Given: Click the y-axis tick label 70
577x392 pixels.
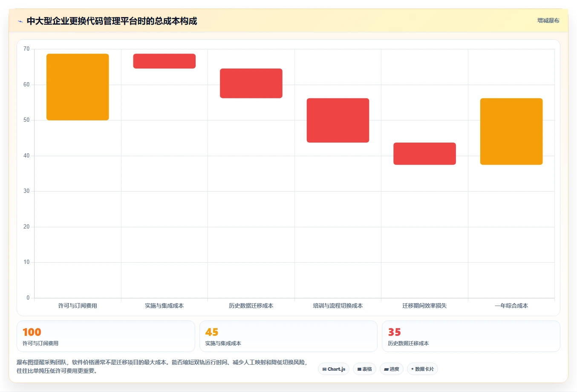Looking at the screenshot, I should [26, 49].
